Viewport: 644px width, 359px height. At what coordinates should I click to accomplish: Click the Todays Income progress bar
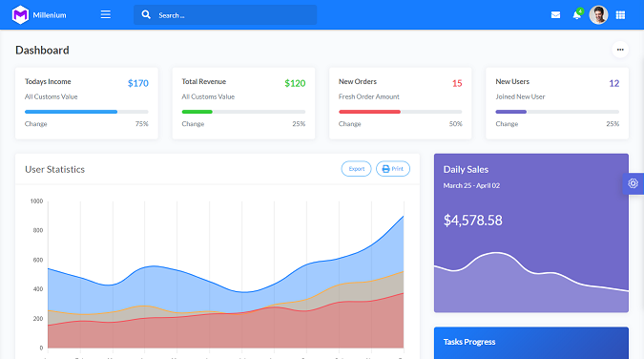[86, 112]
